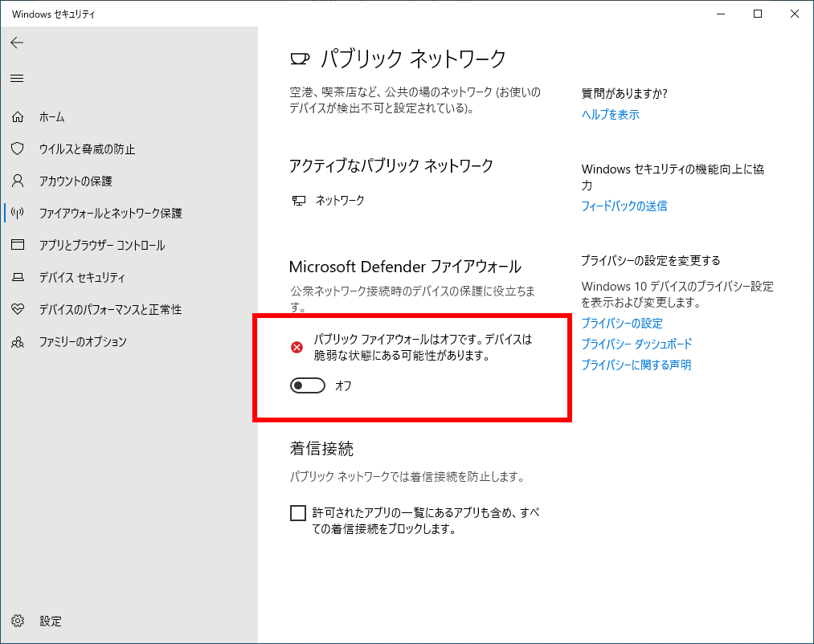The height and width of the screenshot is (644, 814).
Task: Click the オフ label beside the toggle
Action: pos(343,385)
